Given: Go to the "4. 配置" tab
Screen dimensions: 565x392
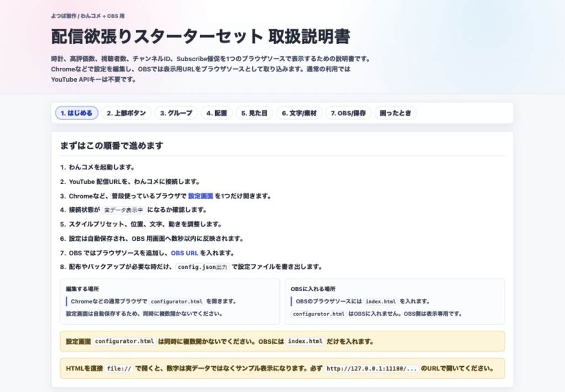Looking at the screenshot, I should point(216,113).
